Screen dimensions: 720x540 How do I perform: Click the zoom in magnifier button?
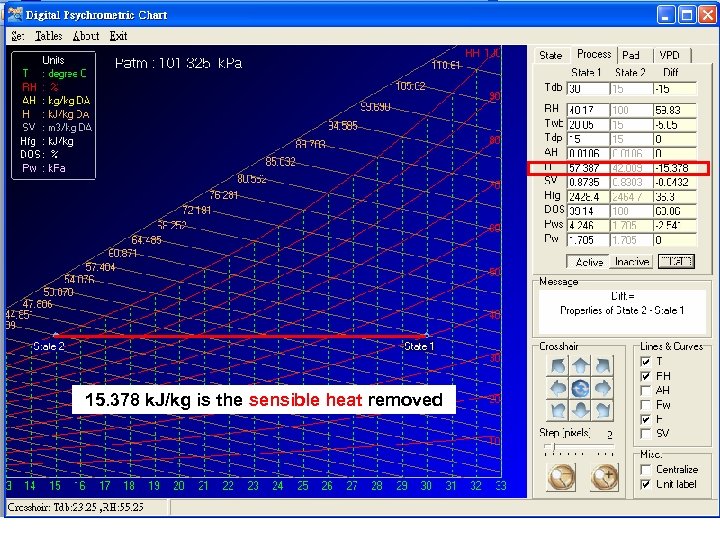[605, 477]
